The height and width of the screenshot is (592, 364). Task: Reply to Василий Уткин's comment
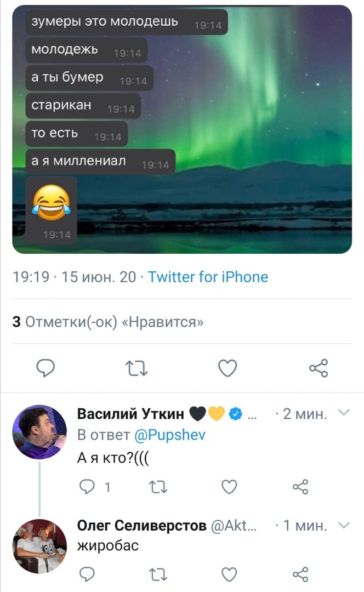(88, 486)
